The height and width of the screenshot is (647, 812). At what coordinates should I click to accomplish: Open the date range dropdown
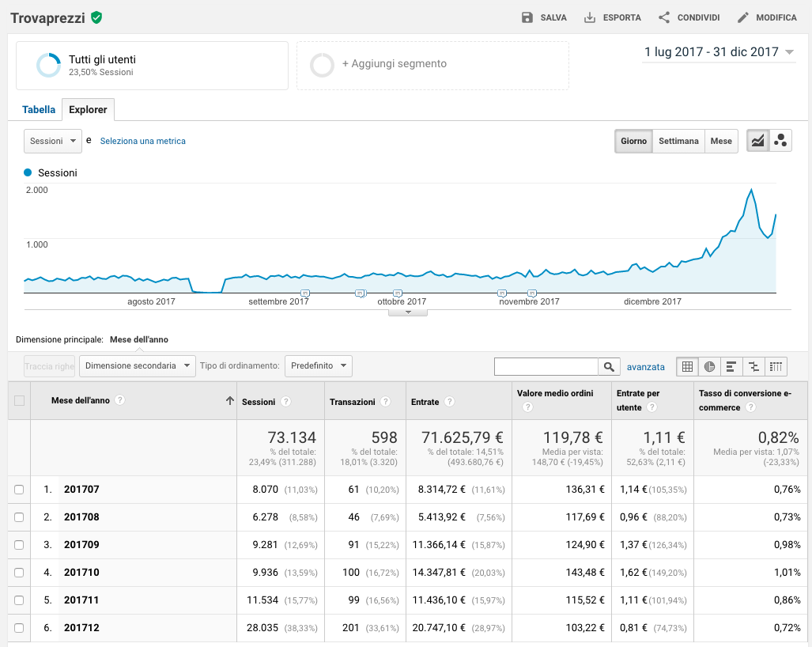719,51
